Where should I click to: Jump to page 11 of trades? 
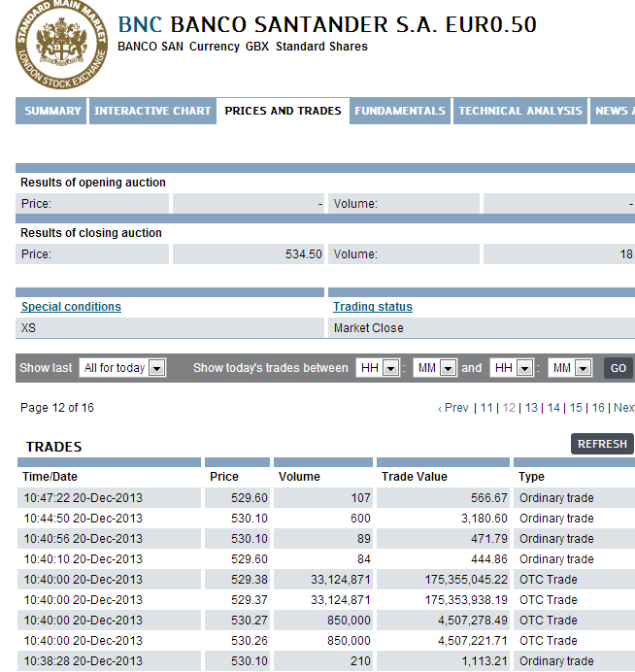[486, 408]
